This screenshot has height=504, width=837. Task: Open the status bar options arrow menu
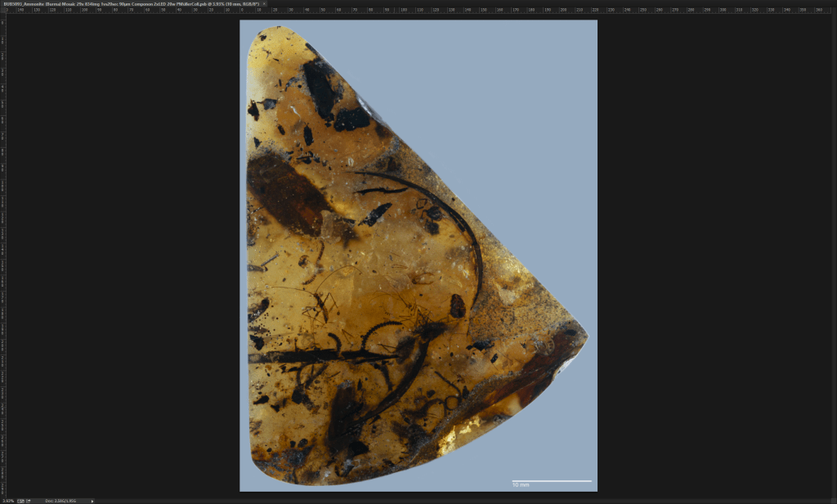[92, 501]
